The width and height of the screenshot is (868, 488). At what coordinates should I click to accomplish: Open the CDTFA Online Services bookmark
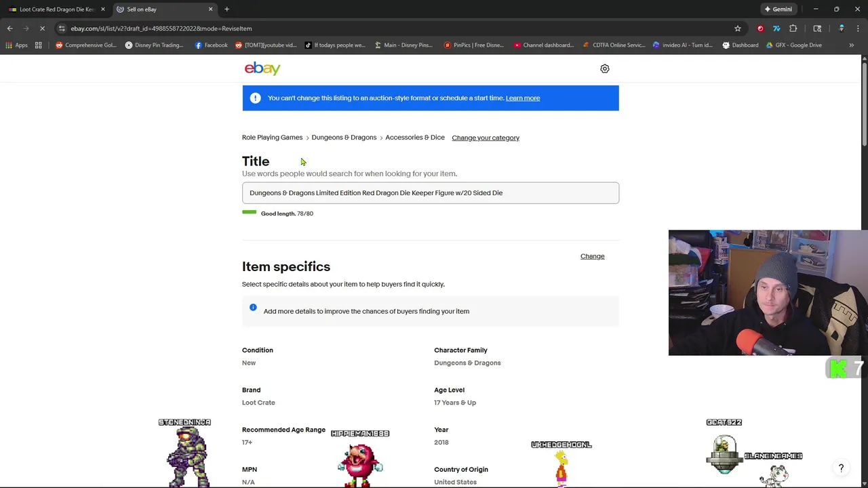point(614,45)
